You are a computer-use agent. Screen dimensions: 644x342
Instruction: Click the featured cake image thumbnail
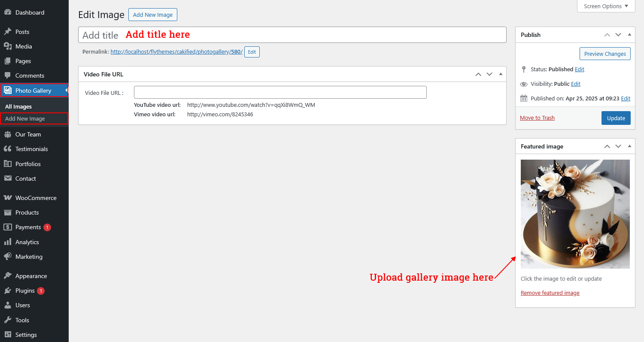coord(575,214)
